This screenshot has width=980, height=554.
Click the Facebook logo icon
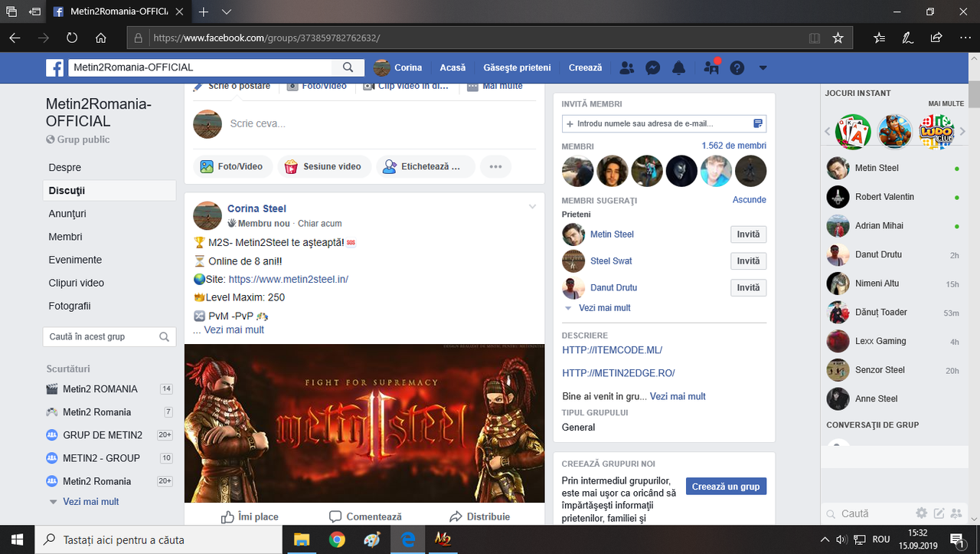point(54,67)
